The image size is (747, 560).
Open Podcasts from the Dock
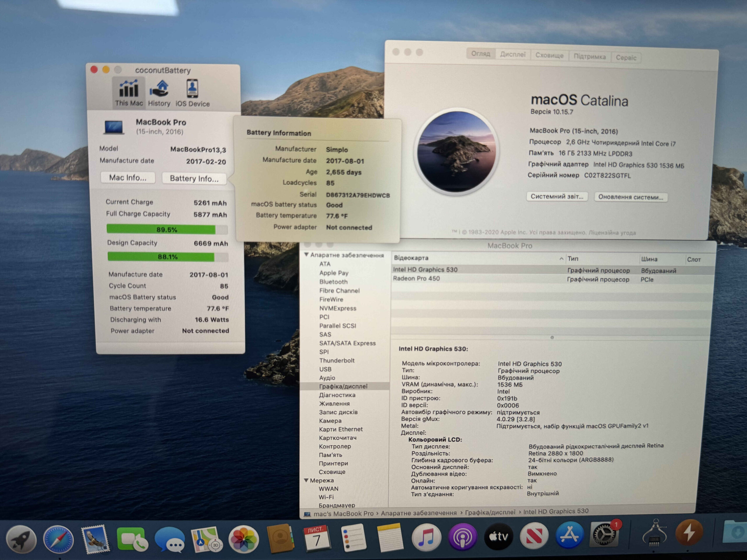(x=463, y=537)
